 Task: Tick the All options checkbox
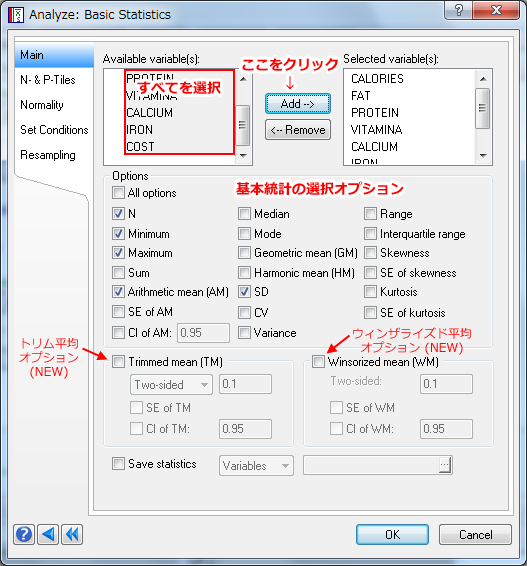(118, 193)
